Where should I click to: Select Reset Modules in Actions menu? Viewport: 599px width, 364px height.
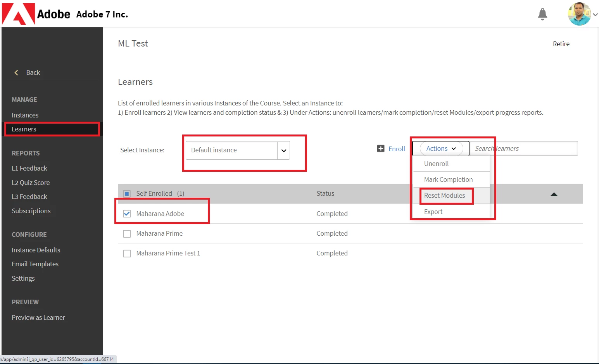pos(451,195)
